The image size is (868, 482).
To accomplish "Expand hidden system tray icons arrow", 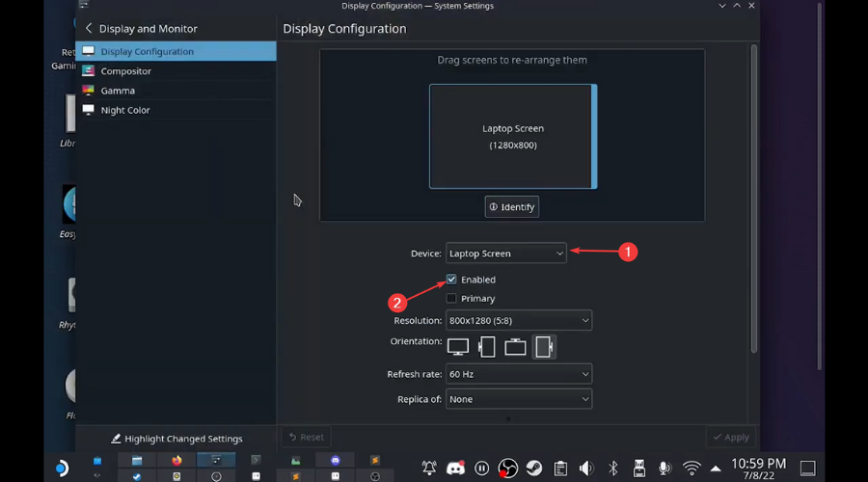I will pos(716,469).
